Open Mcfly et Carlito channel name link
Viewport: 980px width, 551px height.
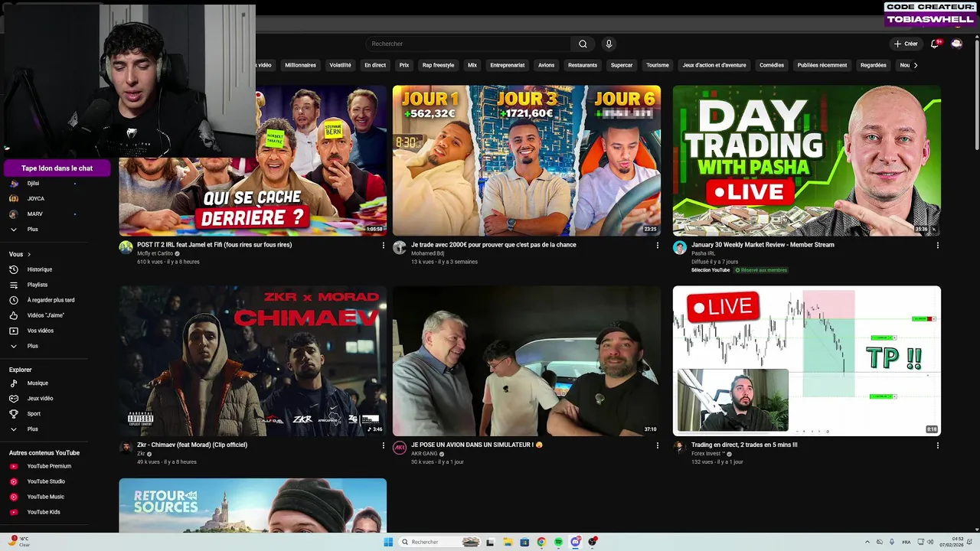[x=156, y=253]
